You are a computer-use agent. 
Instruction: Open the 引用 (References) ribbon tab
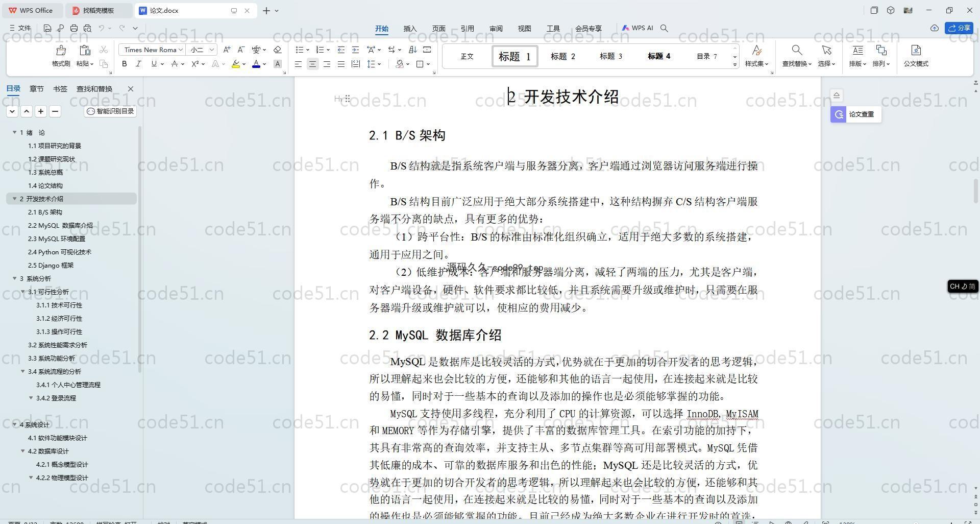click(x=467, y=29)
